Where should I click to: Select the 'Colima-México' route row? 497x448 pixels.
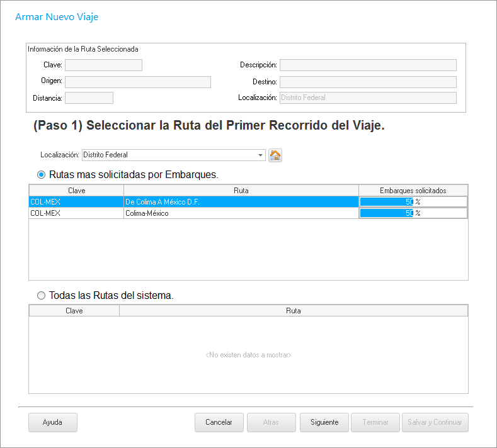point(241,213)
